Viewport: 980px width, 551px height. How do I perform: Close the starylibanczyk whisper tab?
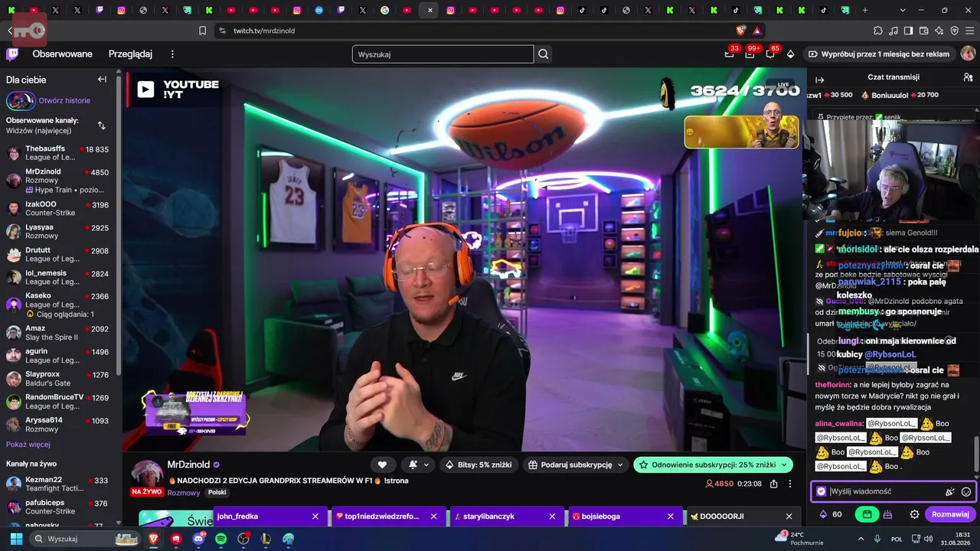point(552,517)
